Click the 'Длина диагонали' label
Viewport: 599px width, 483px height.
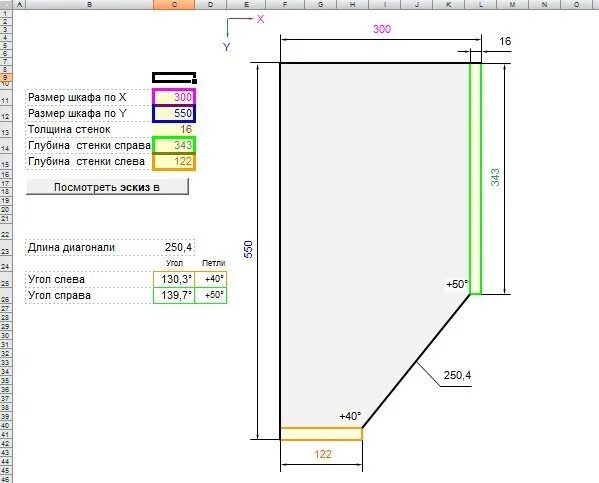[71, 248]
